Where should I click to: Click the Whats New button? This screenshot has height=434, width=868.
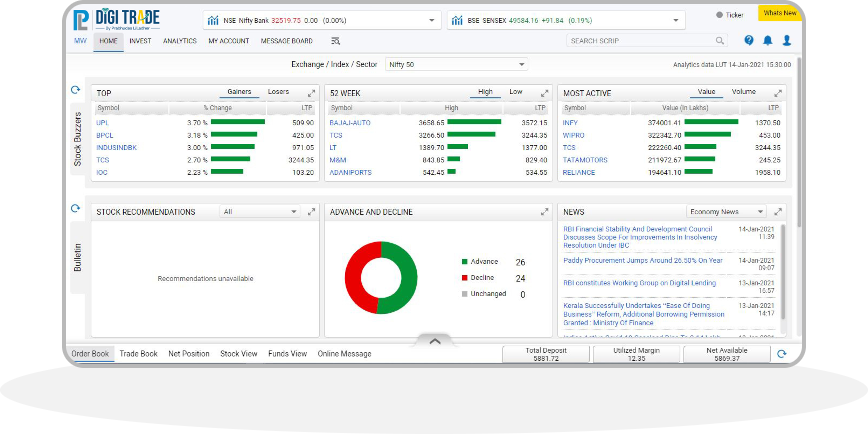click(x=779, y=13)
